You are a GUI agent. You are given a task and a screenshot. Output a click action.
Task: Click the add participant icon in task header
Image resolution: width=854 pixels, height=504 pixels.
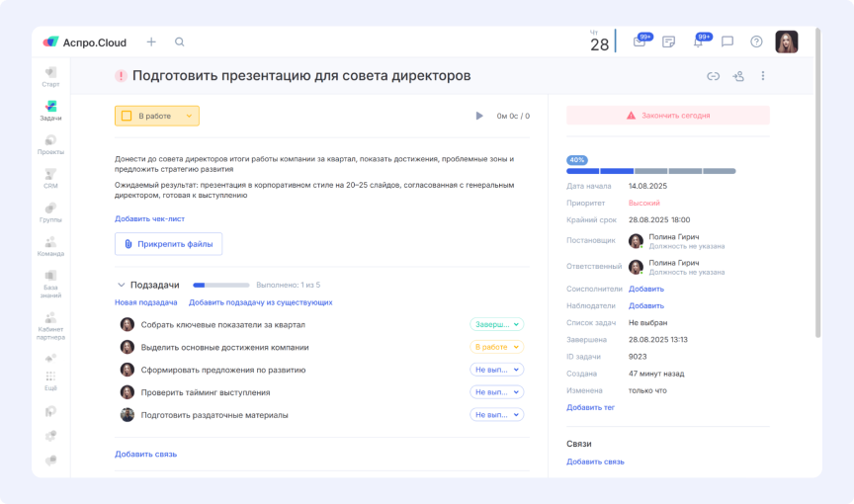(737, 76)
